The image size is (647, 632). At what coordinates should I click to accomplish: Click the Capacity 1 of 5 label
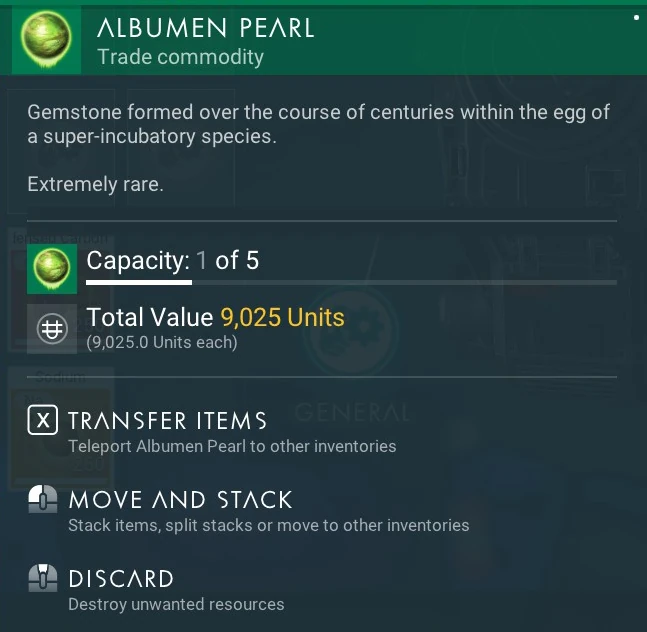click(173, 262)
